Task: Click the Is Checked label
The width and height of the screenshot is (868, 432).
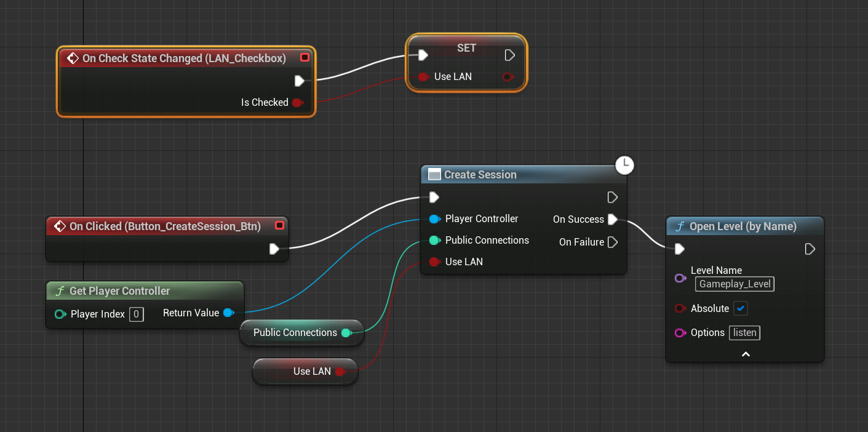Action: 265,103
